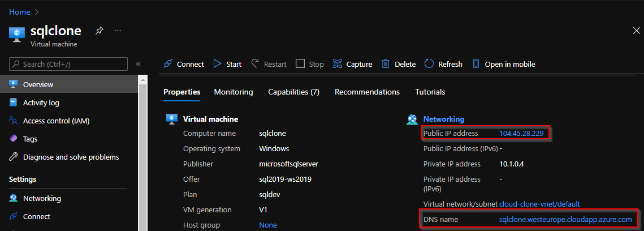Click the private IP address 10.1.0.4

[x=511, y=164]
